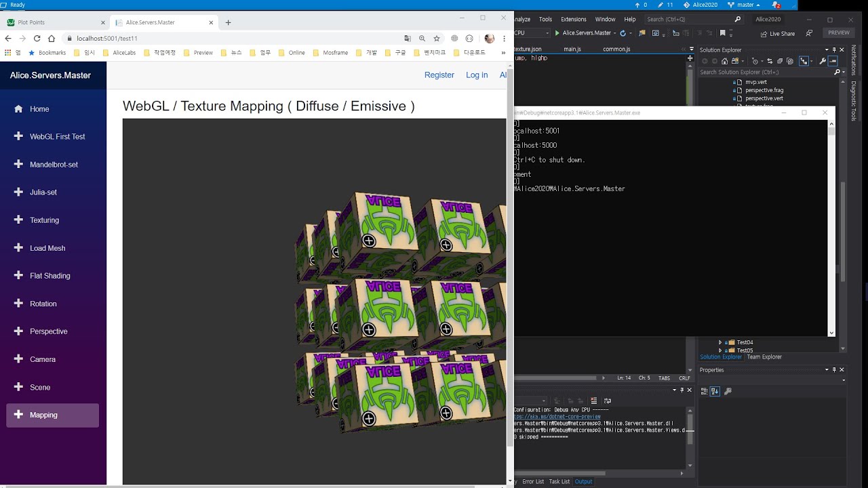Image resolution: width=868 pixels, height=488 pixels.
Task: Open the Chrome profile avatar
Action: click(x=490, y=39)
